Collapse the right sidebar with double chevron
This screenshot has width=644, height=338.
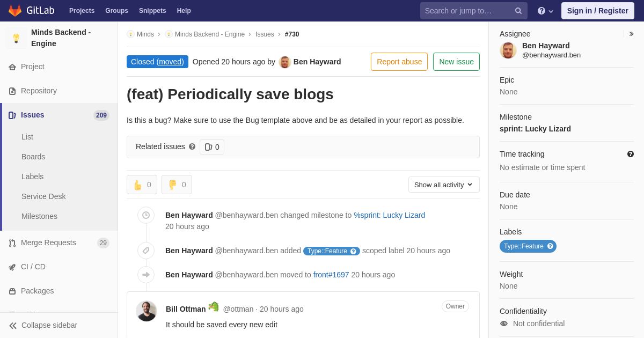pos(632,34)
